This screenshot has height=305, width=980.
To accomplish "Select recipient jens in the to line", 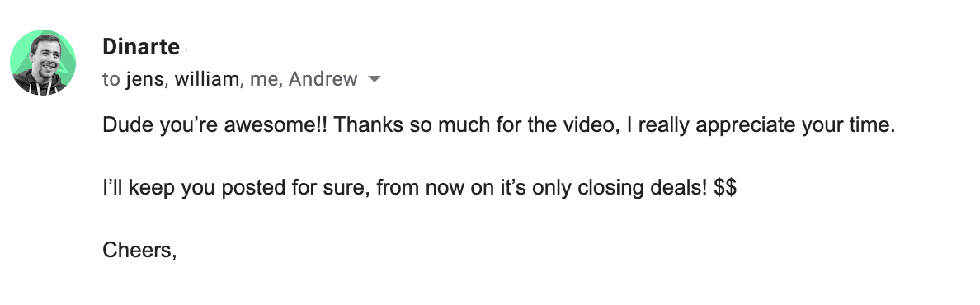I will pyautogui.click(x=146, y=79).
